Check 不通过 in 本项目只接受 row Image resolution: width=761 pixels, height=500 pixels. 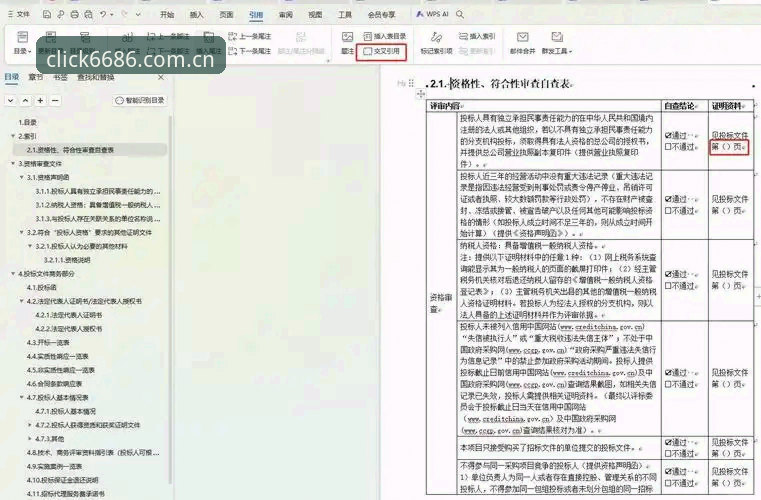click(x=668, y=454)
